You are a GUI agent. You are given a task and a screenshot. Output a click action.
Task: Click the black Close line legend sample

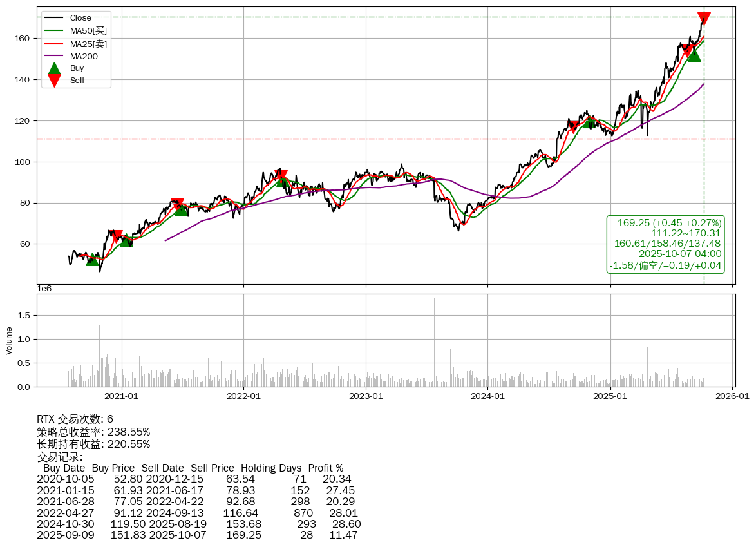click(x=55, y=18)
